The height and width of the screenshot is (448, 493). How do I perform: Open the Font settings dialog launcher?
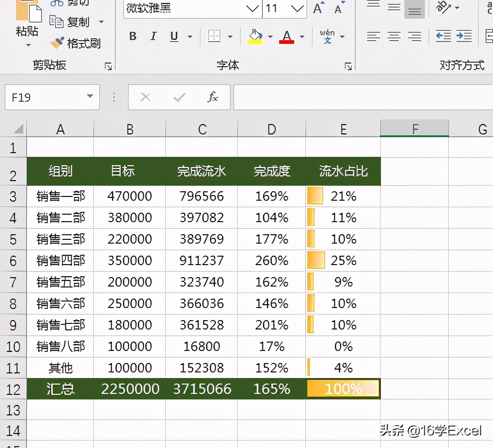pos(348,66)
